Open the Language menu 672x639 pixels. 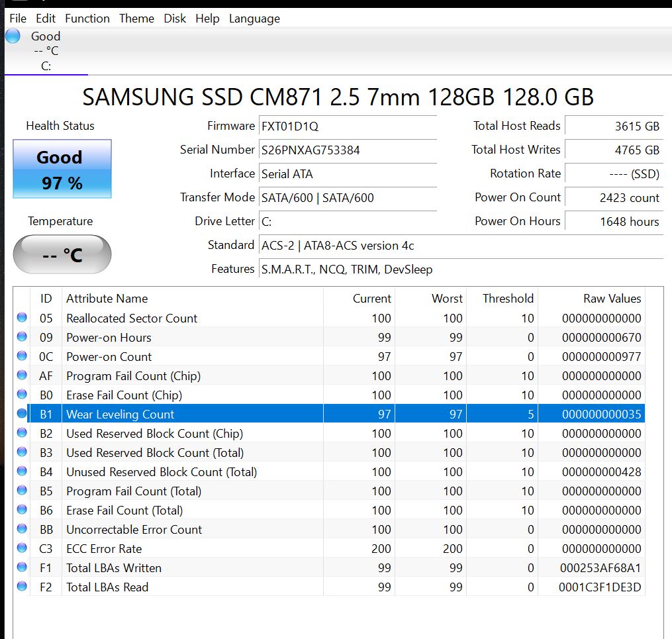[x=254, y=19]
